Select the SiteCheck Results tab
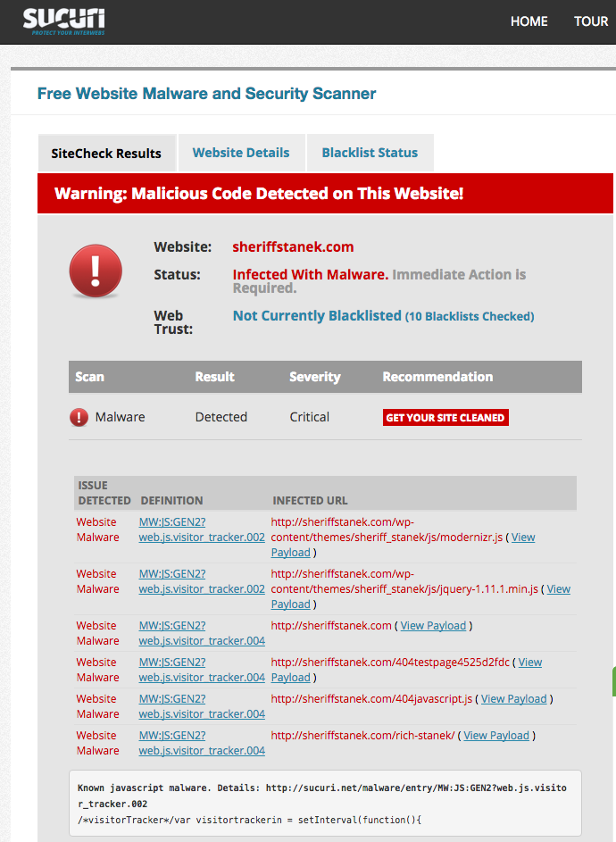The height and width of the screenshot is (842, 616). [106, 154]
